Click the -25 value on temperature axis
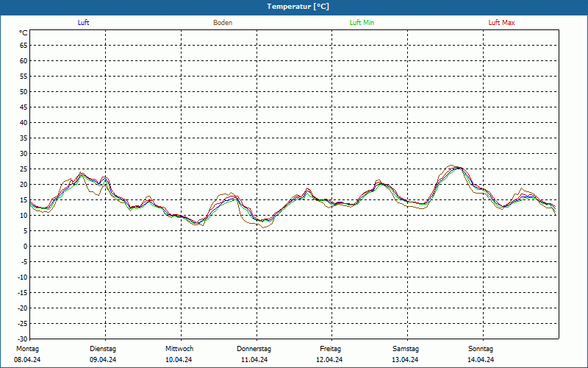 tap(23, 323)
